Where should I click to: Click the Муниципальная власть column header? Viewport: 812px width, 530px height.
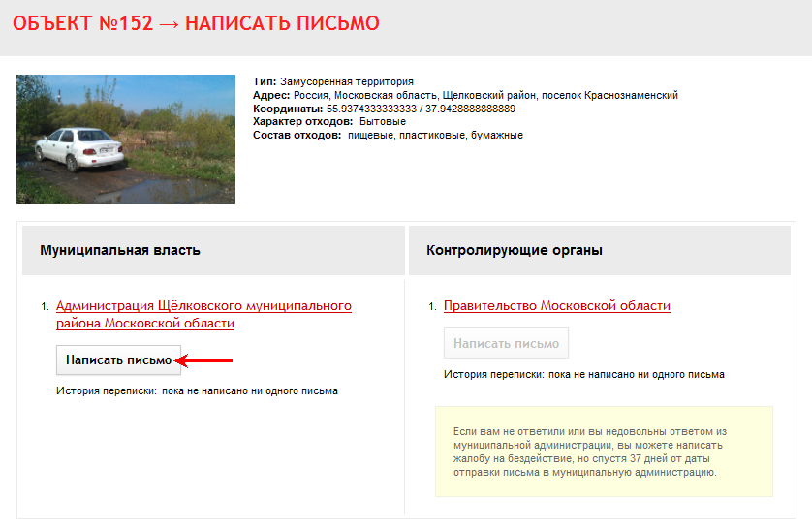[x=213, y=251]
